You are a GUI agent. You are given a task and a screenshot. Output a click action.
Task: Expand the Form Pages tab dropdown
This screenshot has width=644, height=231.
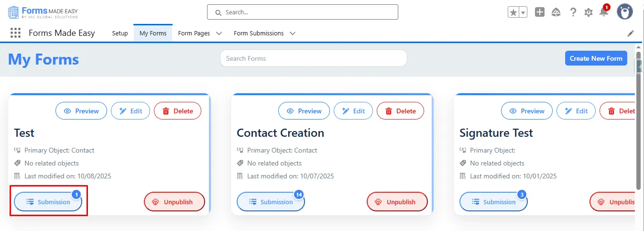[219, 33]
